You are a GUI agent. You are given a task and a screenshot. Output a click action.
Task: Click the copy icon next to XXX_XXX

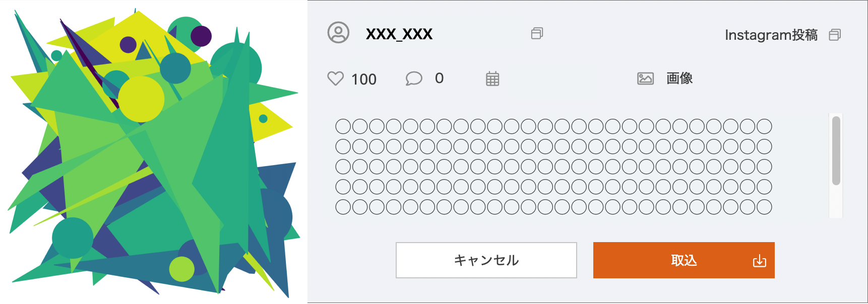(537, 33)
